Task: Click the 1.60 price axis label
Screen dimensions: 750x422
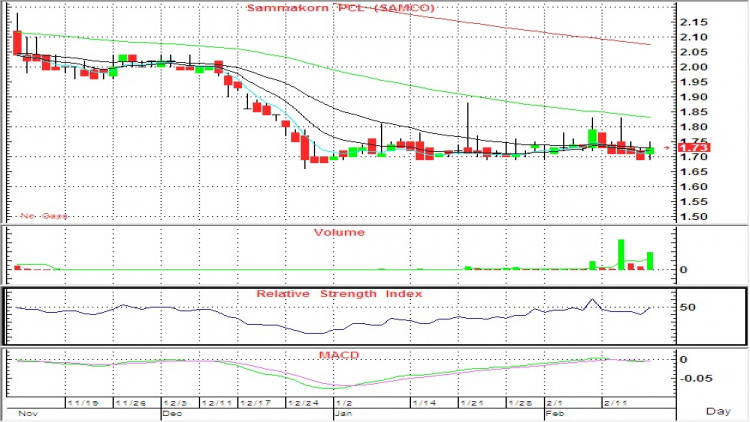Action: coord(694,187)
